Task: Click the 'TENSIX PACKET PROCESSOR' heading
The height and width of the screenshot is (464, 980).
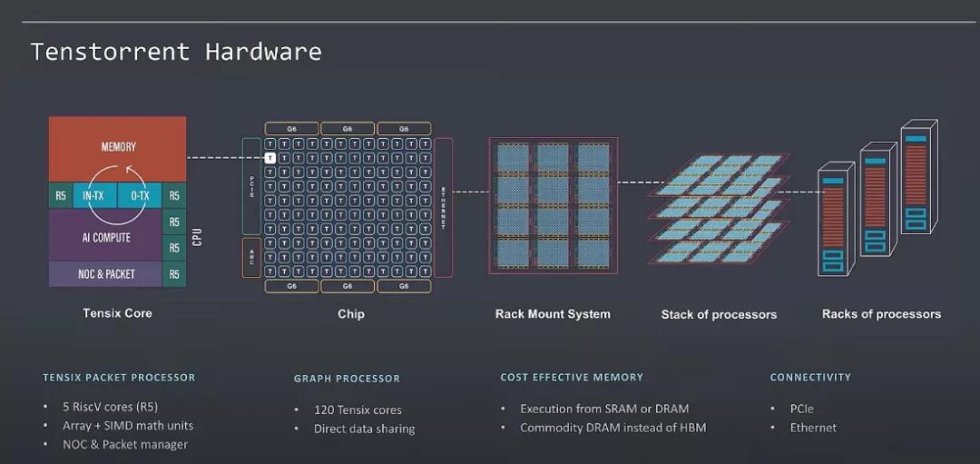Action: (119, 378)
